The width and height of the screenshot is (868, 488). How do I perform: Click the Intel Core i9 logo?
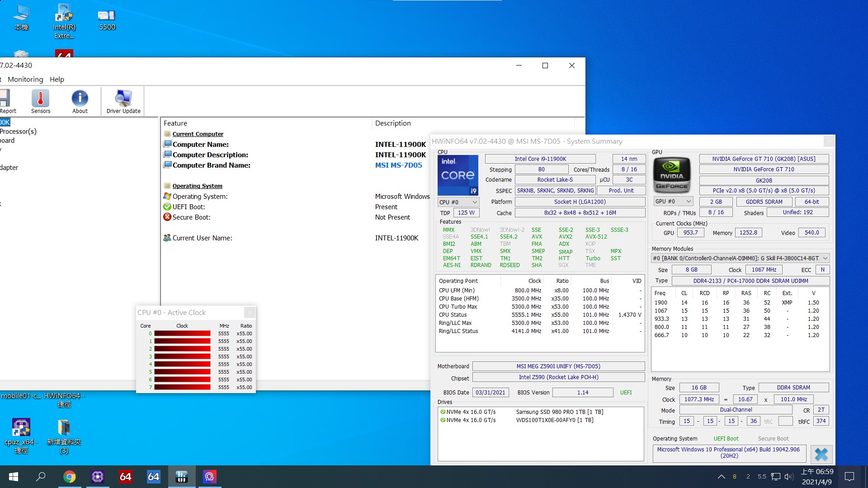coord(458,175)
